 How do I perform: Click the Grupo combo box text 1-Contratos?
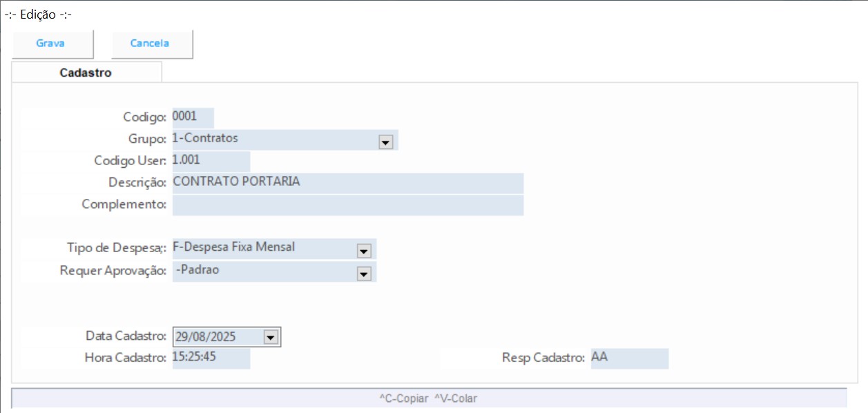pyautogui.click(x=205, y=138)
